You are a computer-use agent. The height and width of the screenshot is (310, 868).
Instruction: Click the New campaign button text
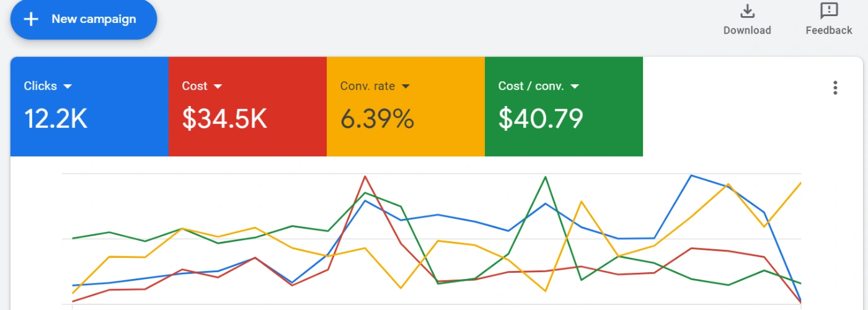[x=94, y=19]
